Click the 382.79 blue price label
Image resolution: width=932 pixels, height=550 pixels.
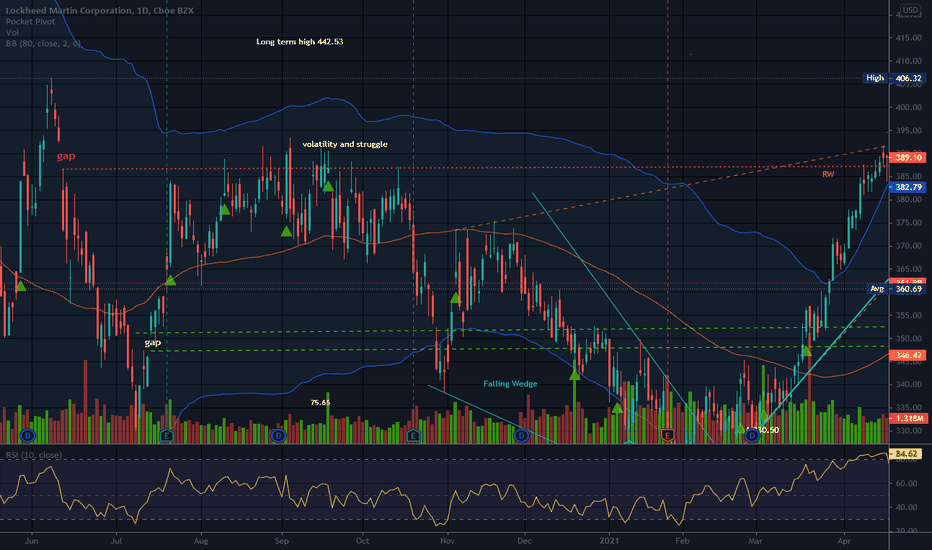coord(908,187)
